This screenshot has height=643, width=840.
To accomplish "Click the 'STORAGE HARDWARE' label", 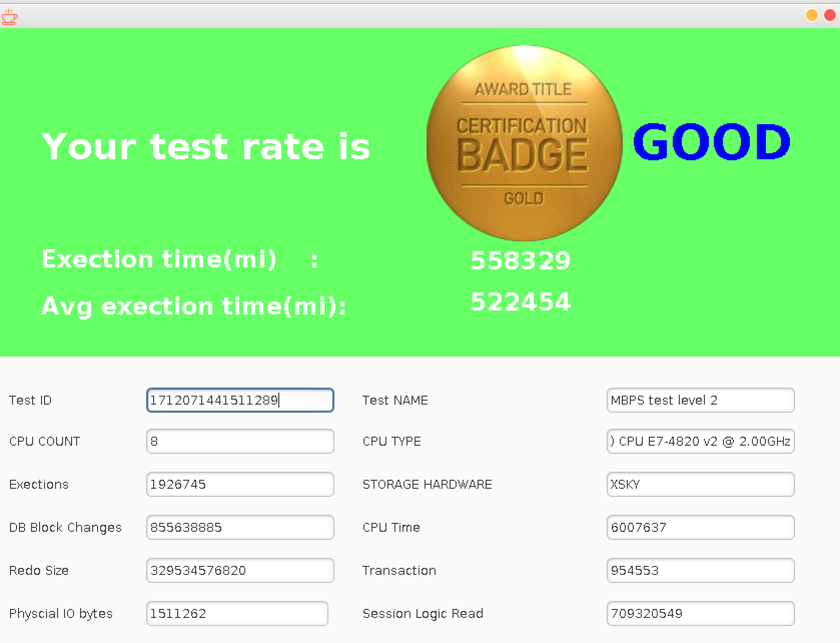I will pos(428,484).
